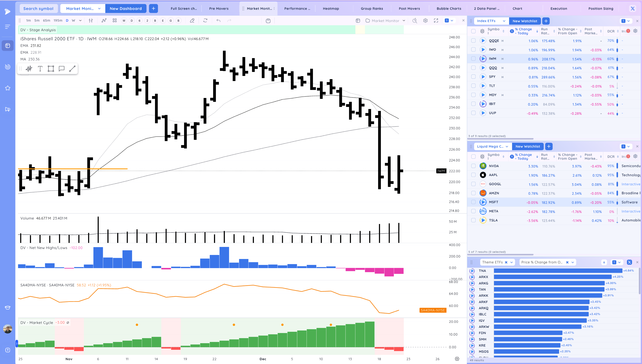Check the NVDA row checkbox
The image size is (642, 364).
tap(473, 166)
